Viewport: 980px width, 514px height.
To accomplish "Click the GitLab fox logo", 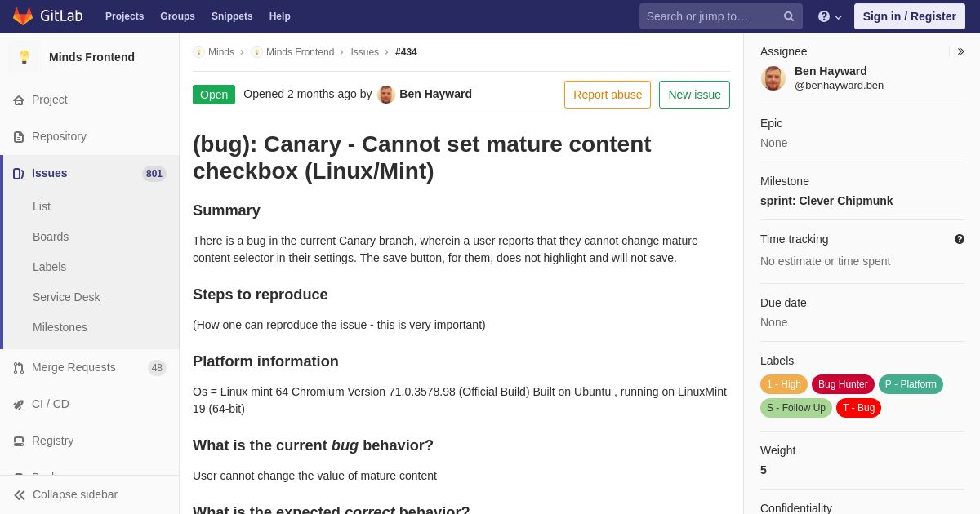I will (x=23, y=16).
